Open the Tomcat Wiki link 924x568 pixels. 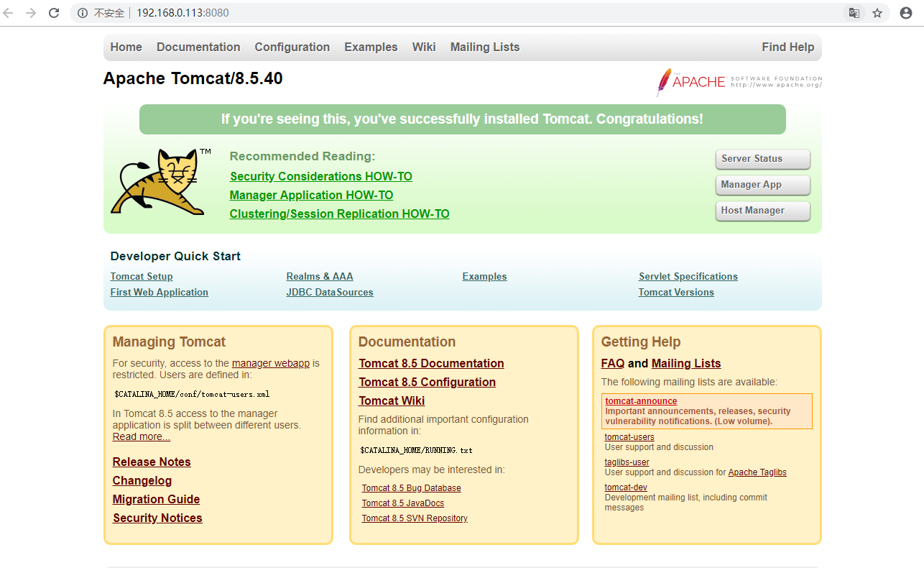coord(392,401)
